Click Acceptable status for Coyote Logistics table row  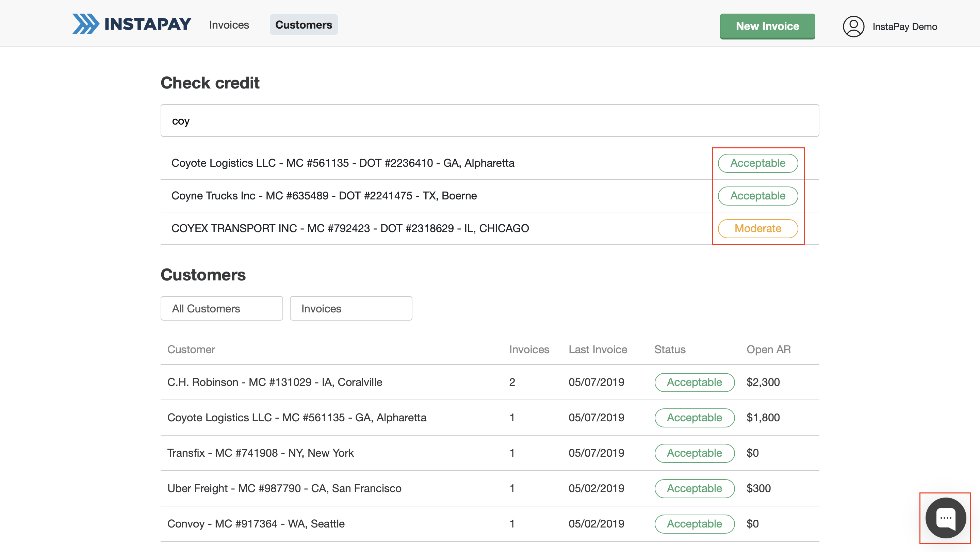[694, 418]
